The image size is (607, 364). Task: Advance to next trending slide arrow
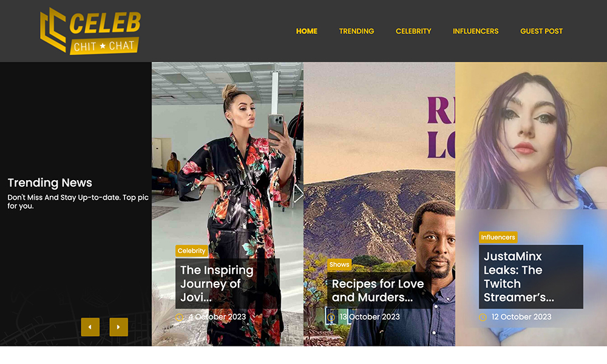coord(118,327)
